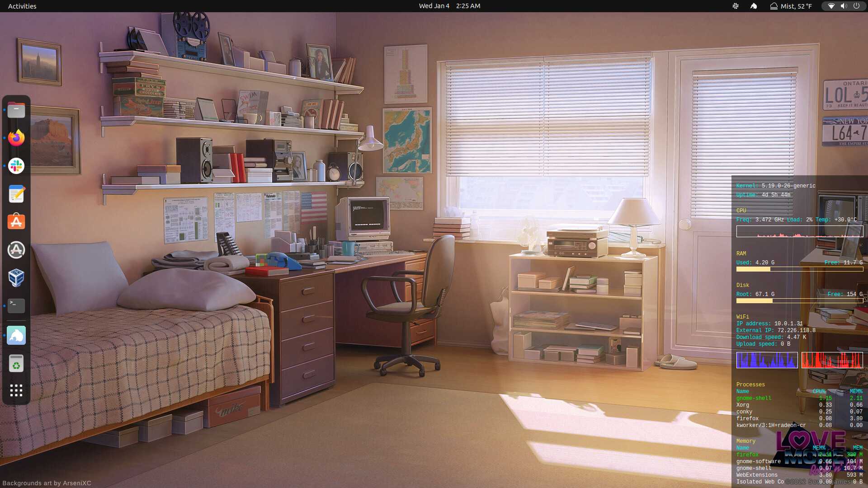Open Ubuntu Software orange bag icon
The height and width of the screenshot is (488, 868).
pyautogui.click(x=16, y=222)
